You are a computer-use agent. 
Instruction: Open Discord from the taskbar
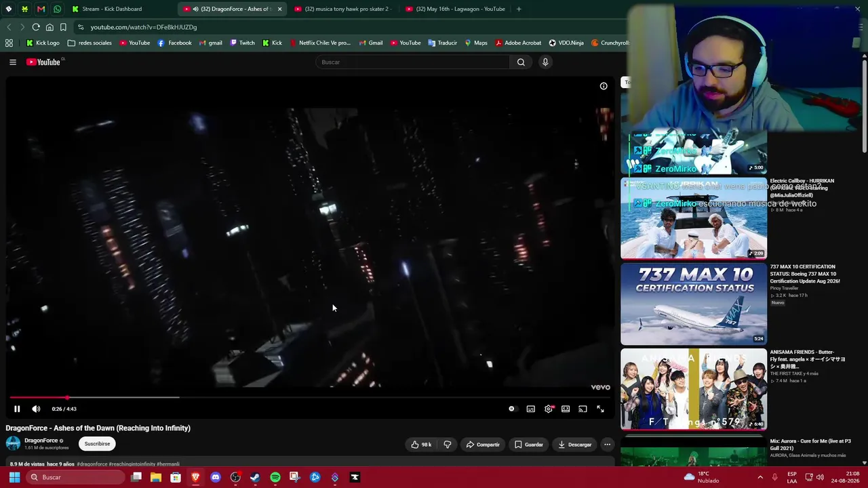[216, 477]
